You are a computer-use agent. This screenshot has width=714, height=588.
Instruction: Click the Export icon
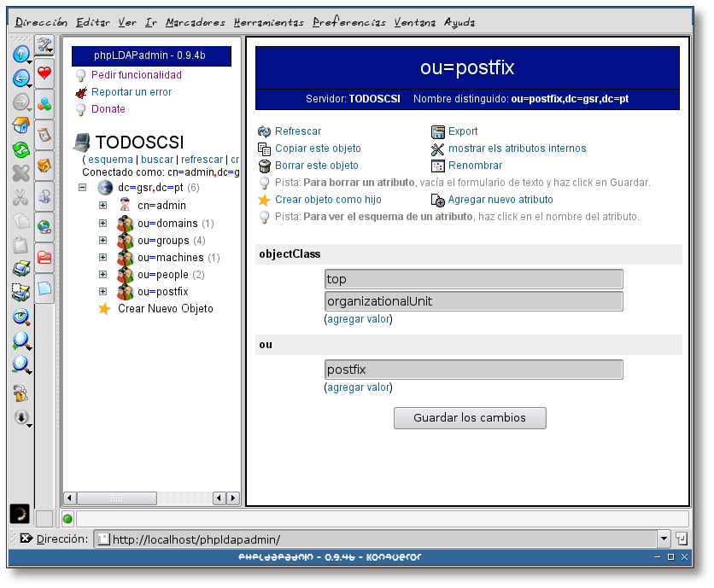437,131
